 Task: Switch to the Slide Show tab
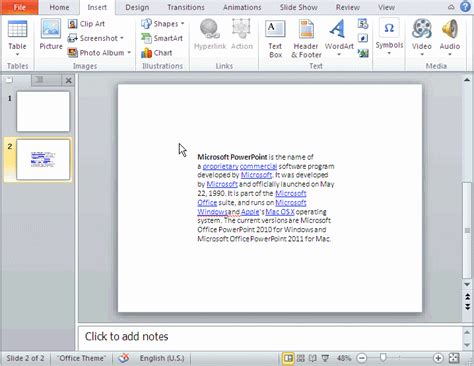298,7
